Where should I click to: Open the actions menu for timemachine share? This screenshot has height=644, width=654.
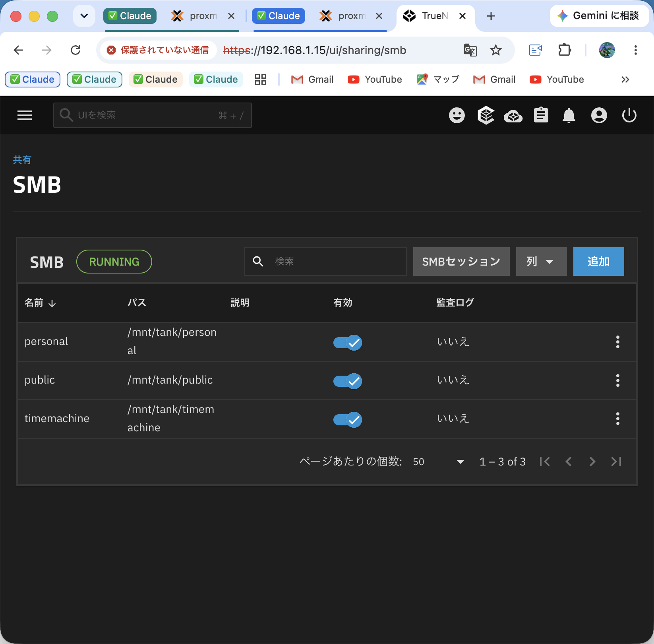(618, 419)
